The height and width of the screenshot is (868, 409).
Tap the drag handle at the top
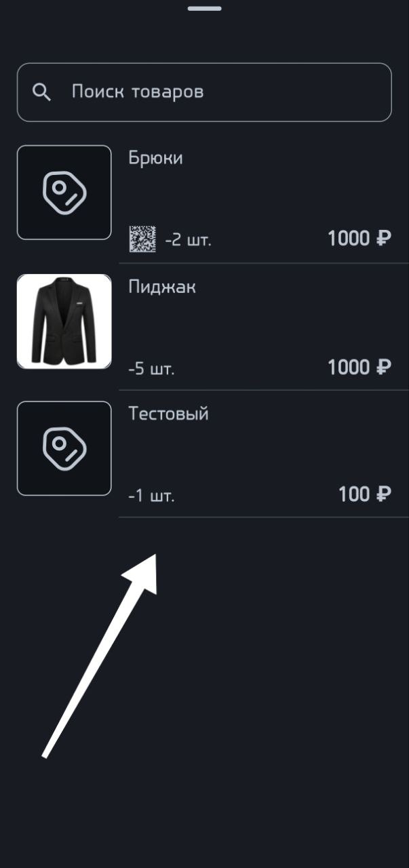point(204,9)
